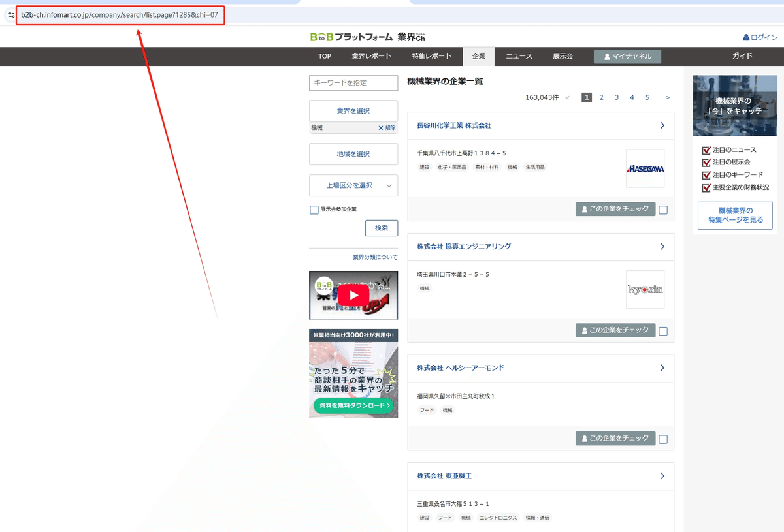Open the 特集レポート menu item
This screenshot has width=784, height=532.
[x=431, y=56]
